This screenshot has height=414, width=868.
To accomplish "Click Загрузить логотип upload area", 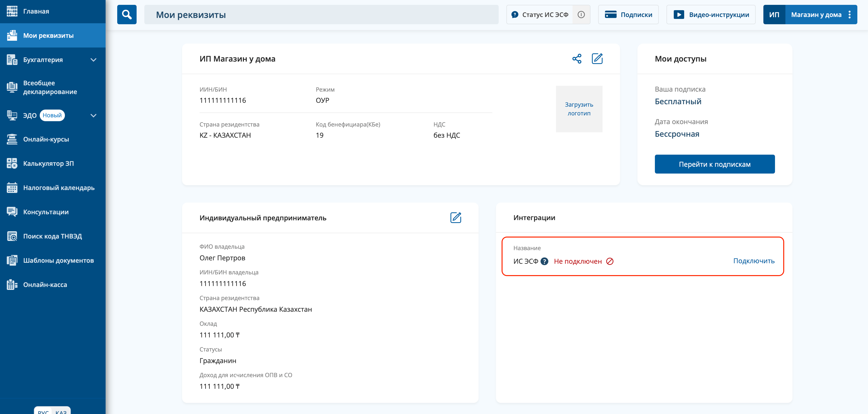I will [x=579, y=109].
